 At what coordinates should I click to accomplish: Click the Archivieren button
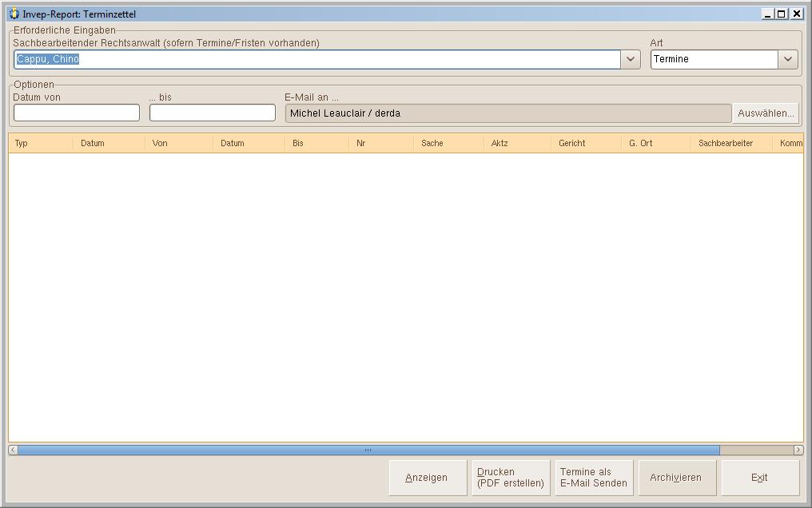(x=678, y=478)
